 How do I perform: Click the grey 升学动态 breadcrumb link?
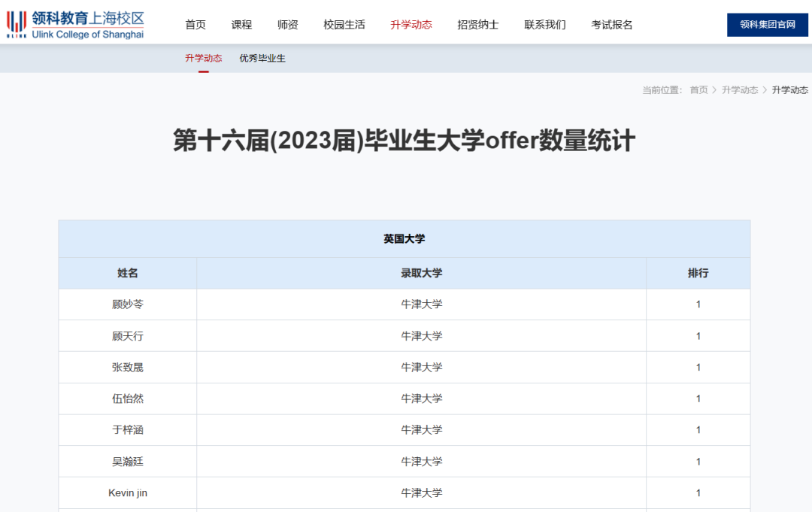coord(740,90)
